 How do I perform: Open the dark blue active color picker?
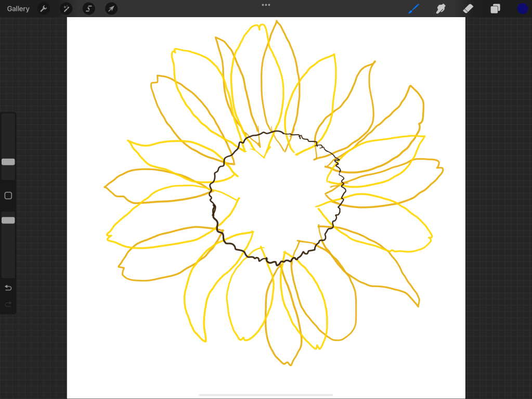tap(522, 9)
